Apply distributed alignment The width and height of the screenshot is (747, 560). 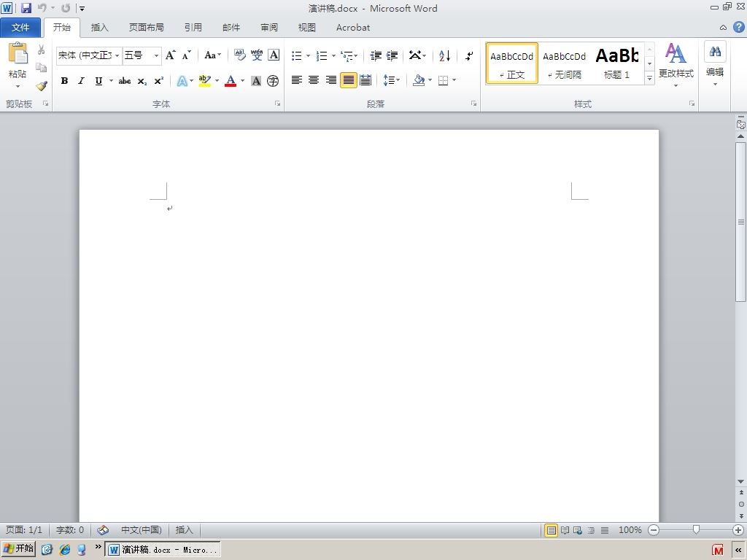click(x=365, y=80)
